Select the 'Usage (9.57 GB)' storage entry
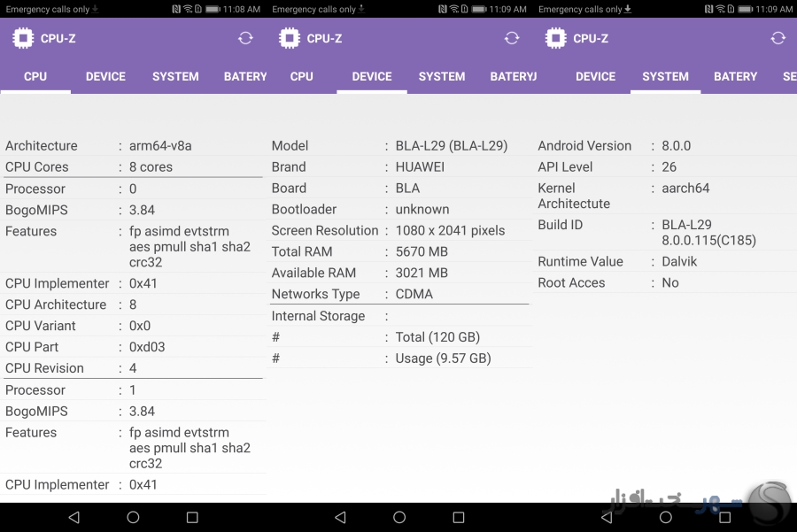 point(444,359)
